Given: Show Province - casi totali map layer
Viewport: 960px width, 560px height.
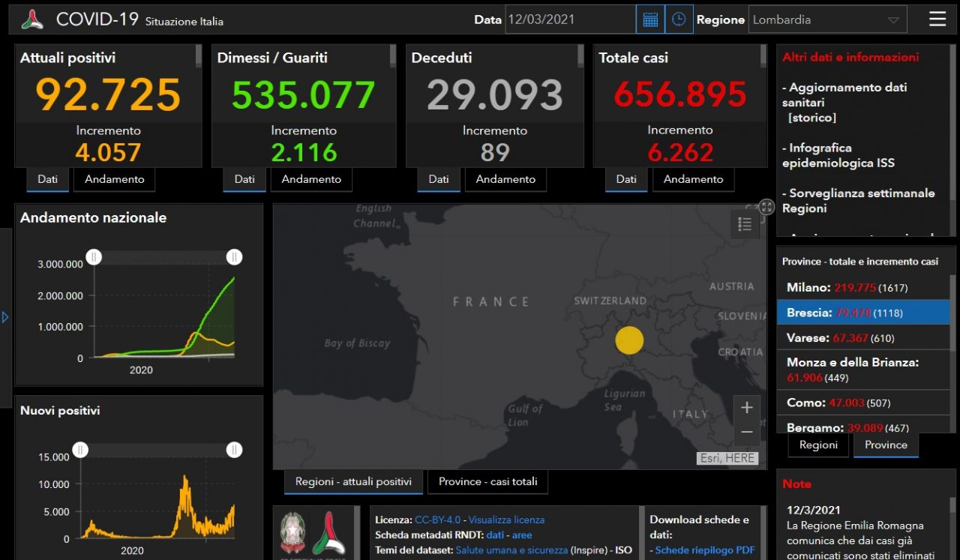Looking at the screenshot, I should [x=487, y=482].
